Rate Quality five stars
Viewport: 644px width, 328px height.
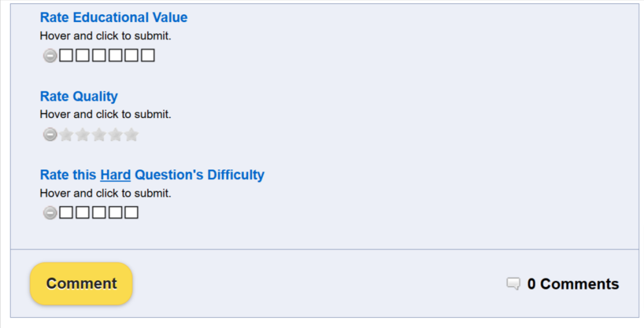point(131,135)
